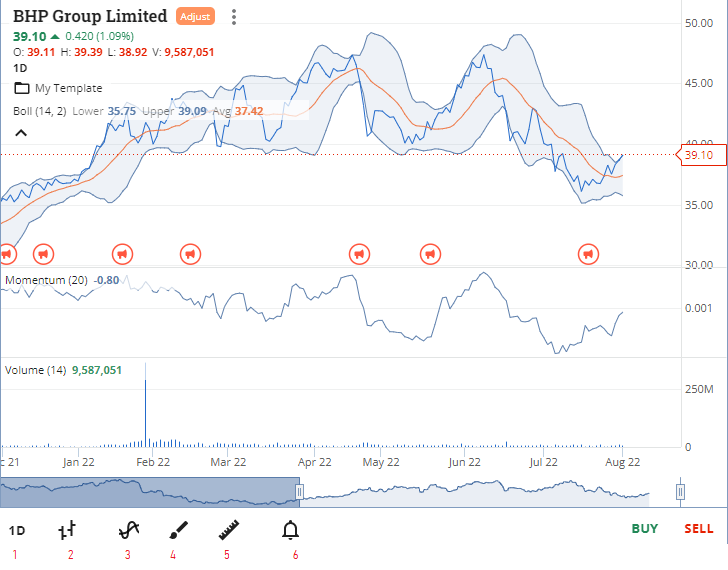Click the green BUY button
Image resolution: width=728 pixels, height=570 pixels.
coord(644,529)
